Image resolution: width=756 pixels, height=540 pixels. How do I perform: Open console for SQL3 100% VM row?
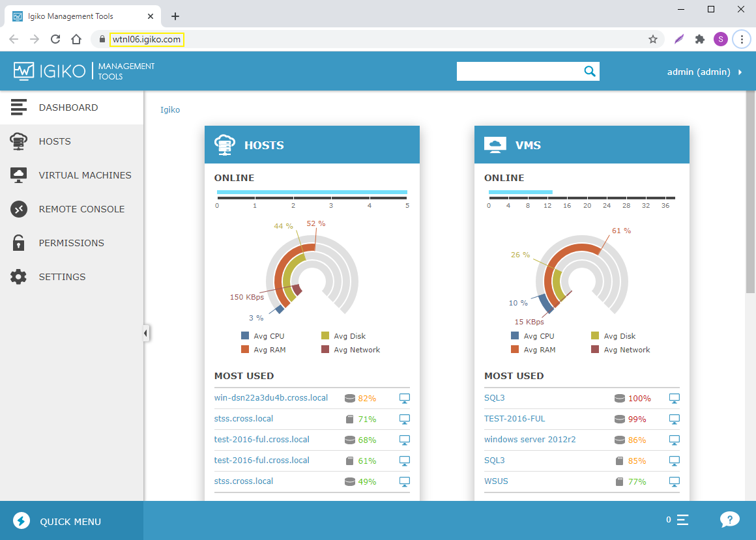(675, 399)
